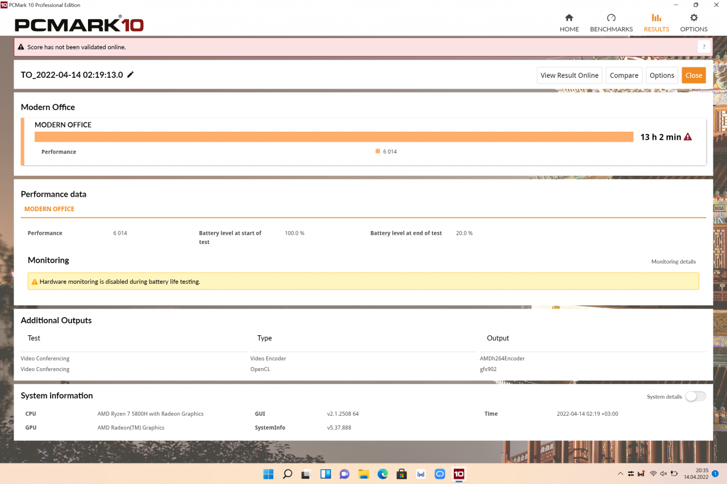Open Microsoft Edge from the taskbar
The height and width of the screenshot is (484, 727).
pos(383,474)
